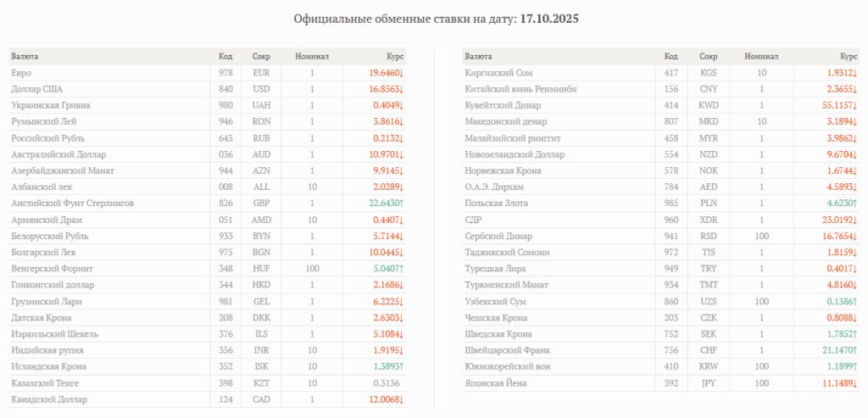The height and width of the screenshot is (418, 868).
Task: Click the Казахский Тенге rate 0.3136
Action: click(387, 382)
